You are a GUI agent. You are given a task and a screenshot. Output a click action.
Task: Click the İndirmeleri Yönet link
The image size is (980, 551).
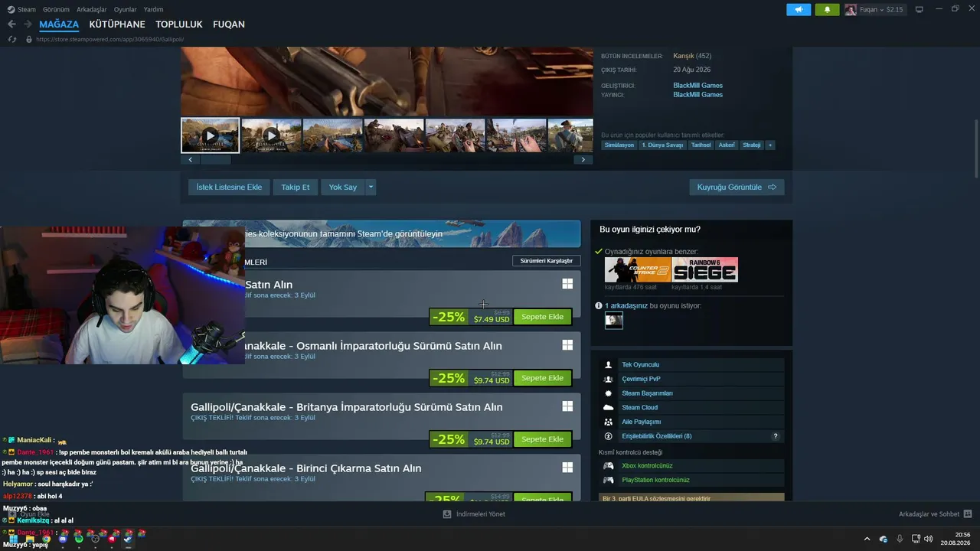(x=481, y=514)
